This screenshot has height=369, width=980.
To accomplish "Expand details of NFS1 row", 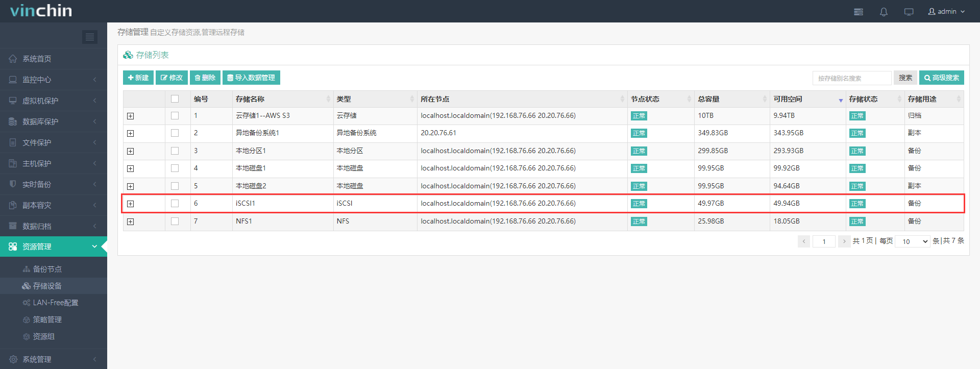I will [x=131, y=222].
